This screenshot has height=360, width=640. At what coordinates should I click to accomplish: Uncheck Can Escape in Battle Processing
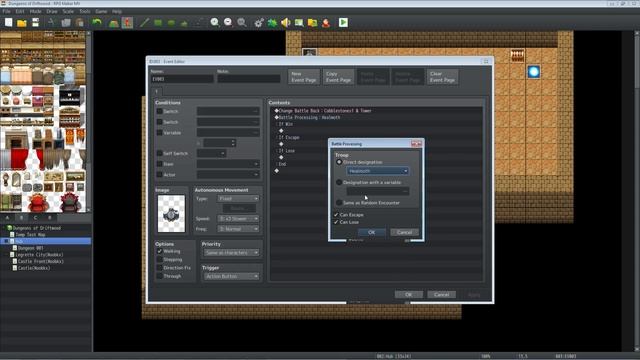336,215
